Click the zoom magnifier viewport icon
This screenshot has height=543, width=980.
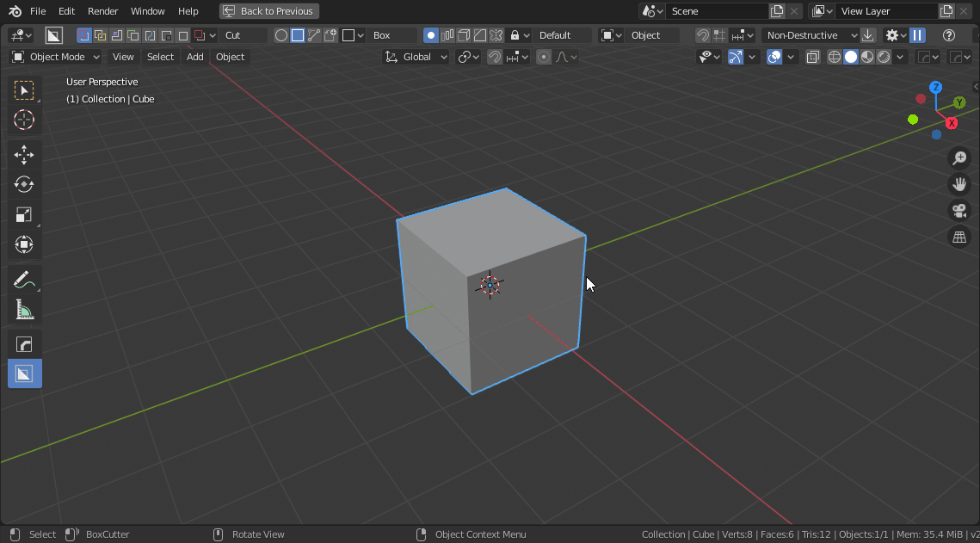958,158
